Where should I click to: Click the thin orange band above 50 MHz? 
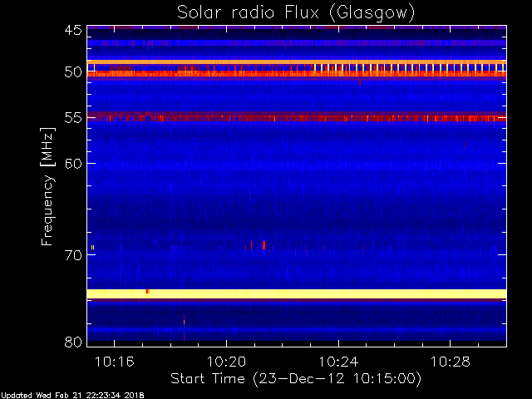click(x=297, y=62)
